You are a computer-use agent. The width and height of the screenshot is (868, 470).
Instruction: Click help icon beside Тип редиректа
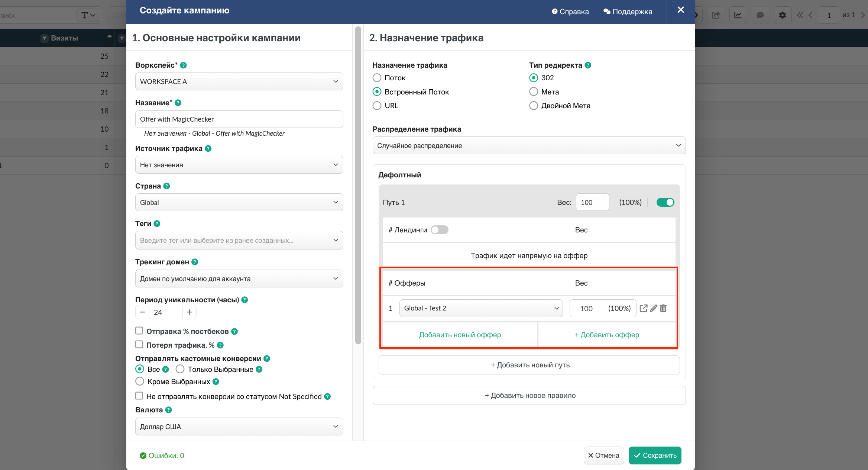pyautogui.click(x=588, y=65)
